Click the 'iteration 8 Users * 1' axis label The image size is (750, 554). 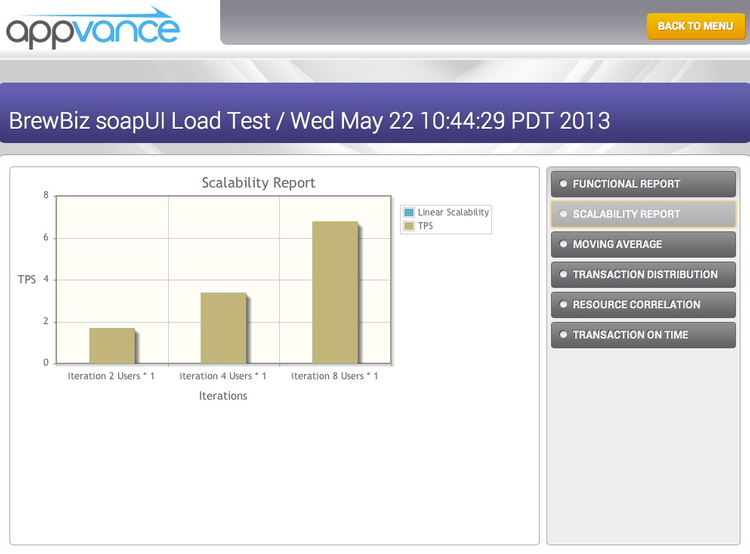334,376
